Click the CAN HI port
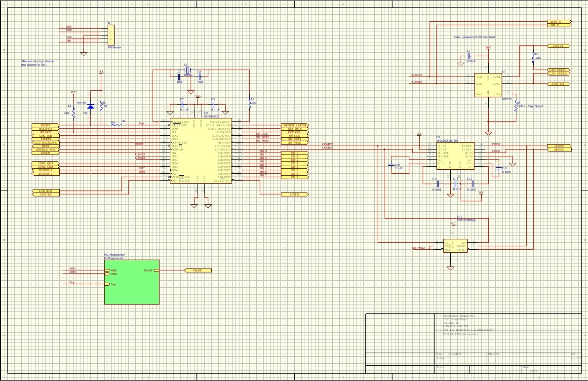 point(559,46)
